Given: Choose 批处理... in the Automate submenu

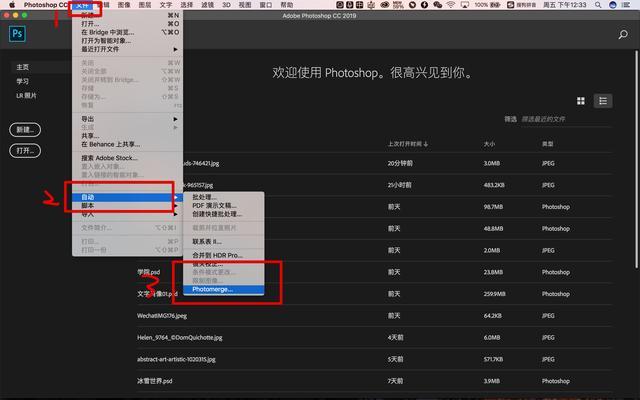Looking at the screenshot, I should point(224,197).
